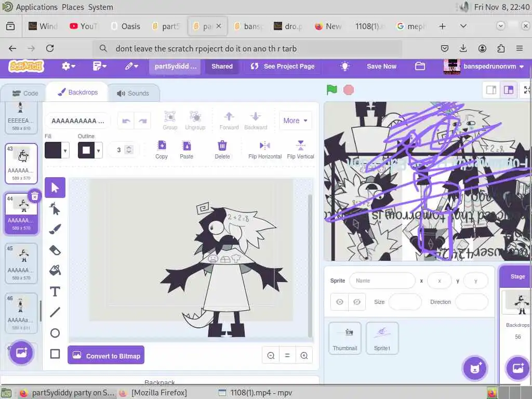The width and height of the screenshot is (532, 399).
Task: Select the Thumbnail sprite
Action: tap(345, 338)
